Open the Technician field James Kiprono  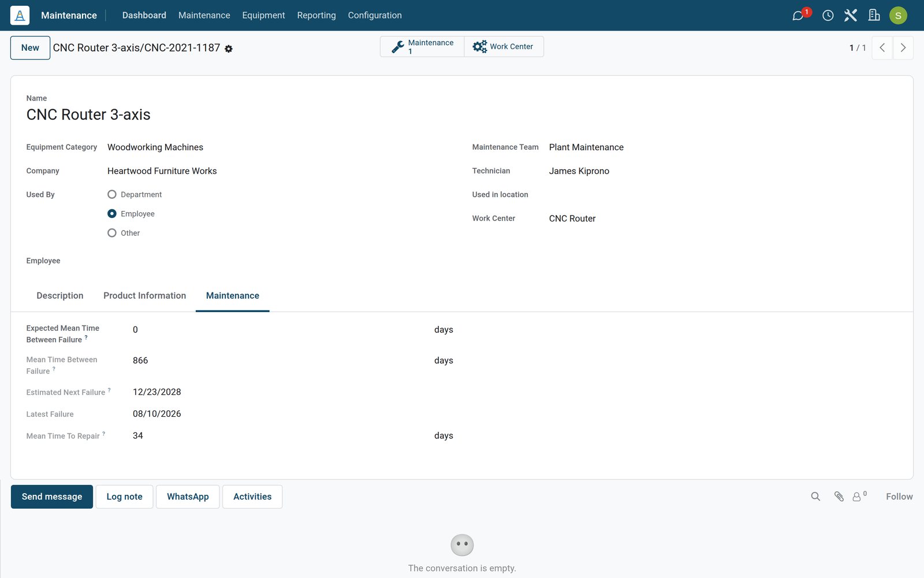tap(722, 171)
